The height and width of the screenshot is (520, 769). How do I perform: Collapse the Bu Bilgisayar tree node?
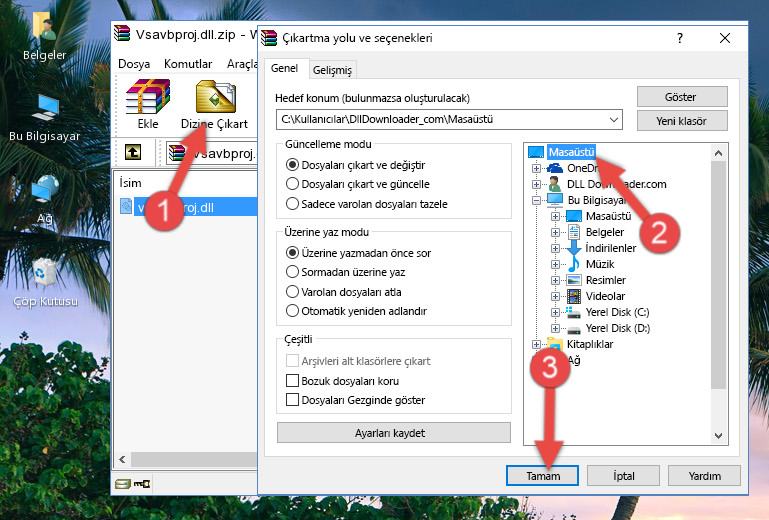pyautogui.click(x=536, y=200)
